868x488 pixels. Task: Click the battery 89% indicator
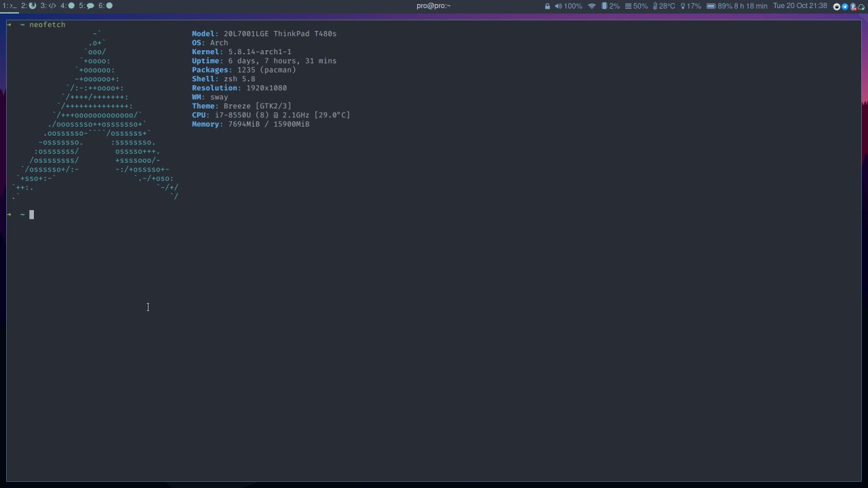(737, 6)
